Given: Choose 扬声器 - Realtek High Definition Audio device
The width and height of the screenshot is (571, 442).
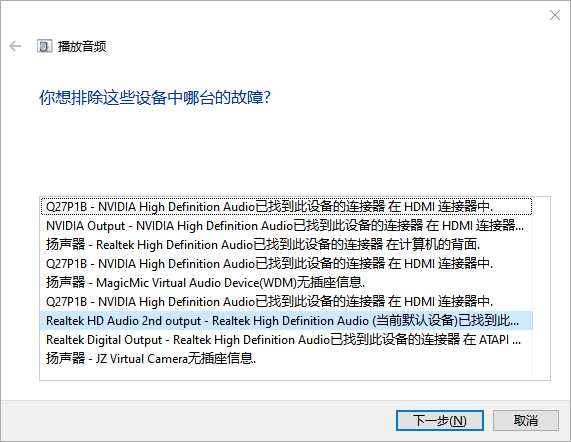Looking at the screenshot, I should click(x=286, y=245).
